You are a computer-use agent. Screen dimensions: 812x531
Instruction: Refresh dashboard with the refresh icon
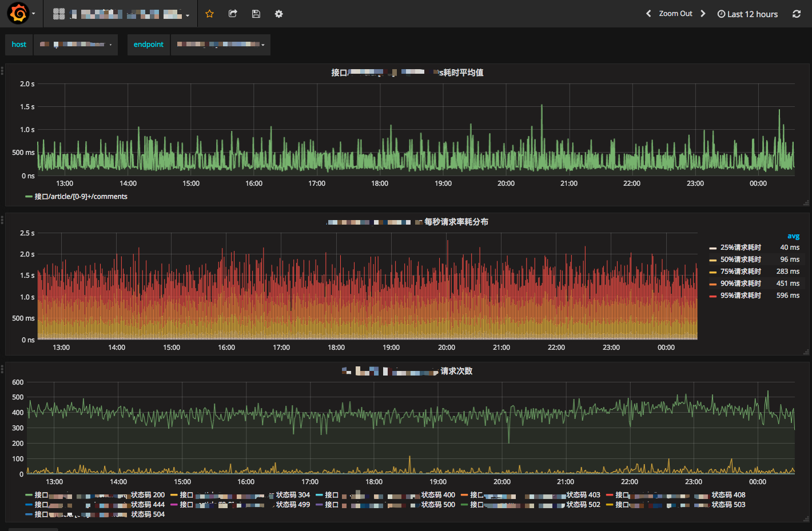point(797,14)
